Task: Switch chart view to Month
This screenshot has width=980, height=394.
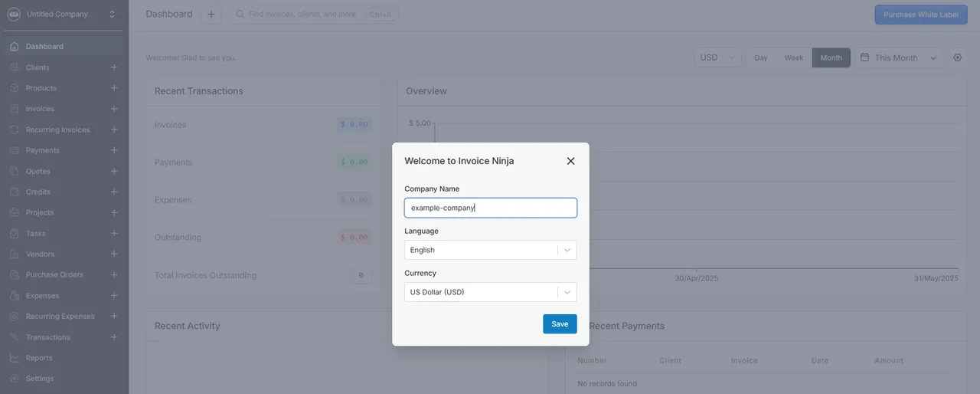Action: pos(831,57)
